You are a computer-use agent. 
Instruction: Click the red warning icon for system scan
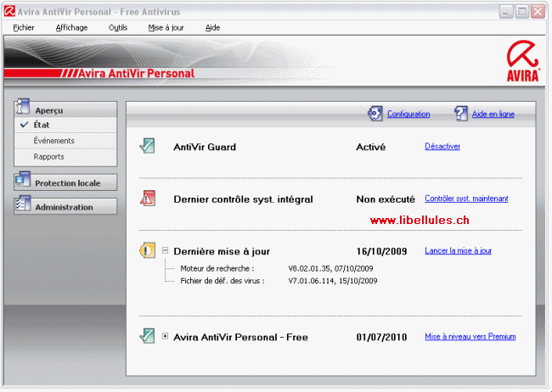pos(148,198)
